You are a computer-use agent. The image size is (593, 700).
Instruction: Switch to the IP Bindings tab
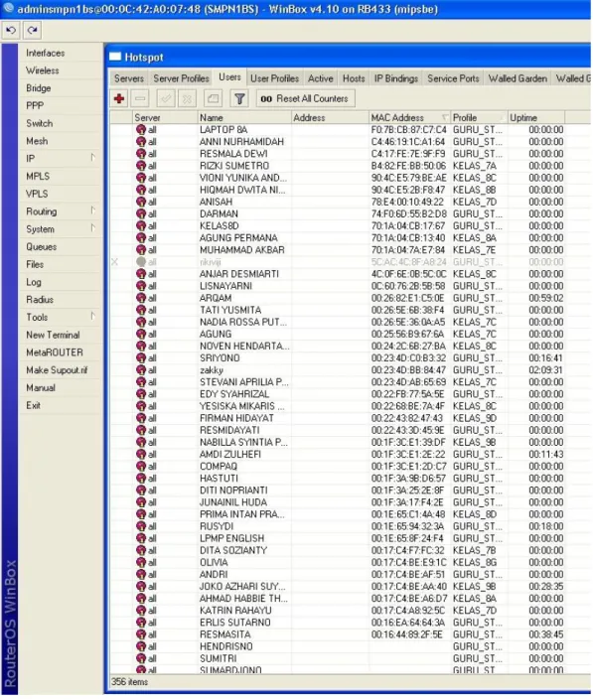tap(396, 78)
